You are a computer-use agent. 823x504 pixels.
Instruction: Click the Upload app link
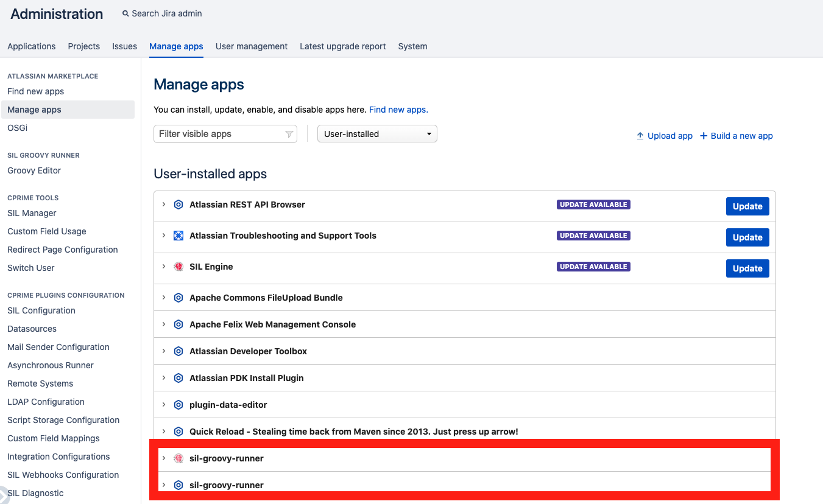[665, 136]
